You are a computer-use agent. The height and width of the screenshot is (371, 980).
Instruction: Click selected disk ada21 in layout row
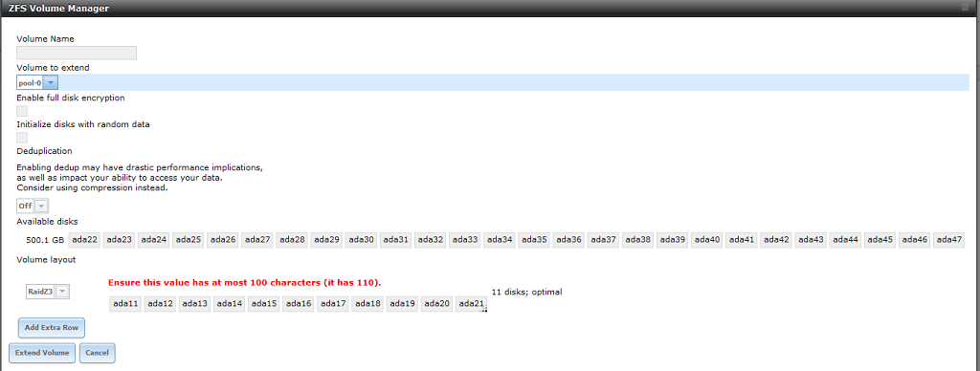coord(471,304)
